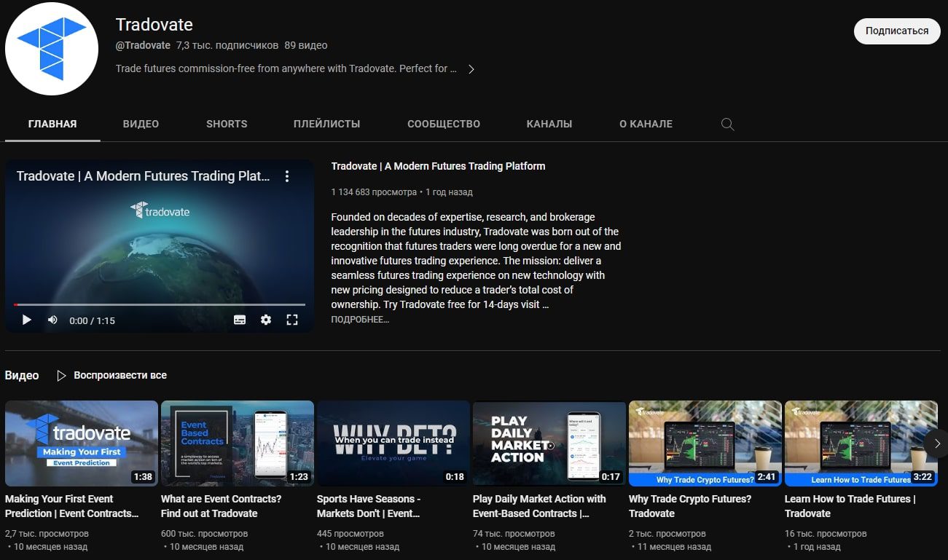Viewport: 948px width, 560px height.
Task: Open Learn How to Trade Futures thumbnail
Action: [861, 443]
